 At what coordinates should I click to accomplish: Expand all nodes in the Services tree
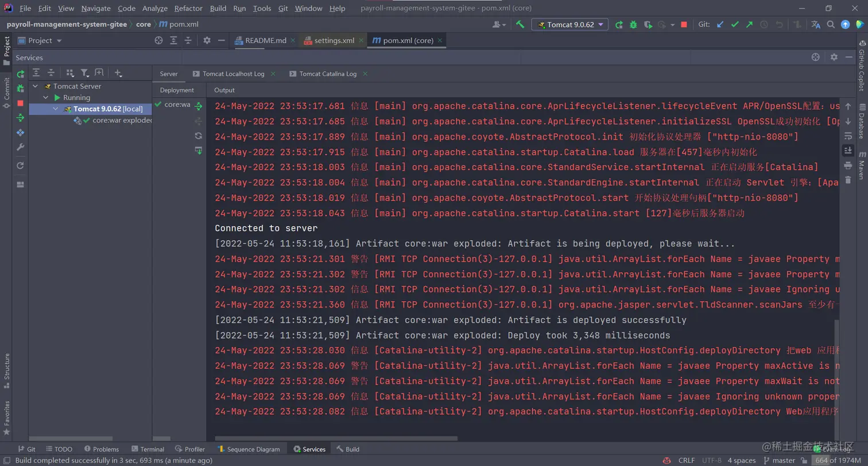click(36, 73)
